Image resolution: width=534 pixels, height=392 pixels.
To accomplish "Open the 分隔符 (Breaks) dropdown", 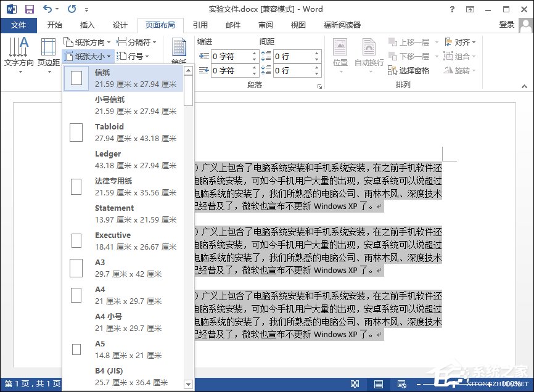I will click(134, 42).
